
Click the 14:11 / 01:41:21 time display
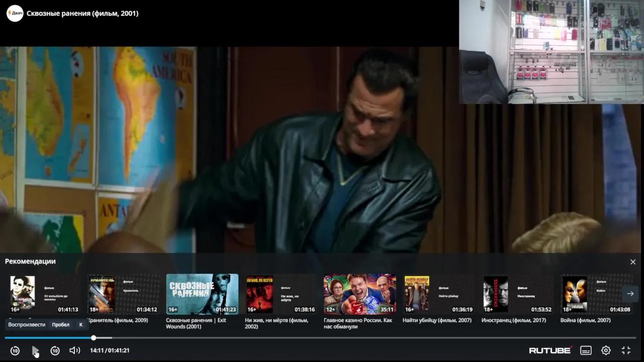(x=110, y=350)
